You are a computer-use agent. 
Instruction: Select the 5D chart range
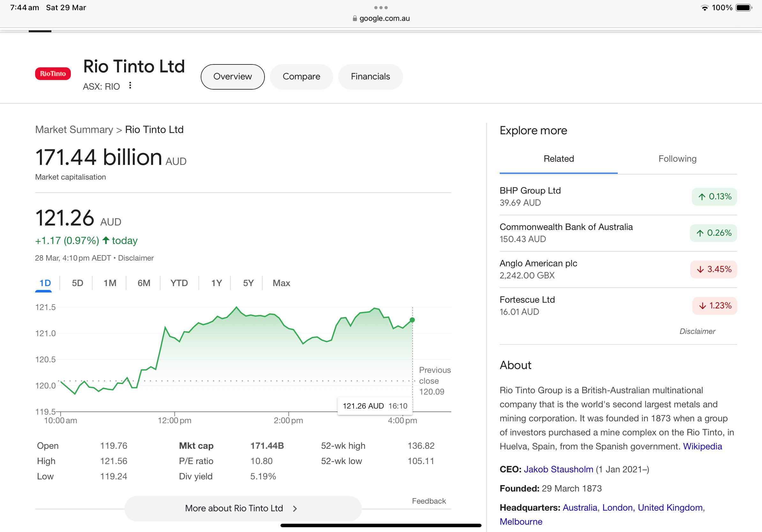click(77, 283)
